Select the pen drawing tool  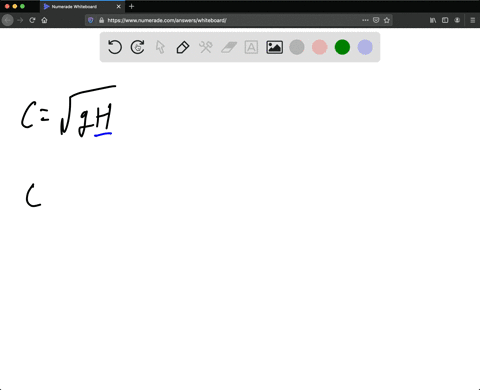(183, 47)
